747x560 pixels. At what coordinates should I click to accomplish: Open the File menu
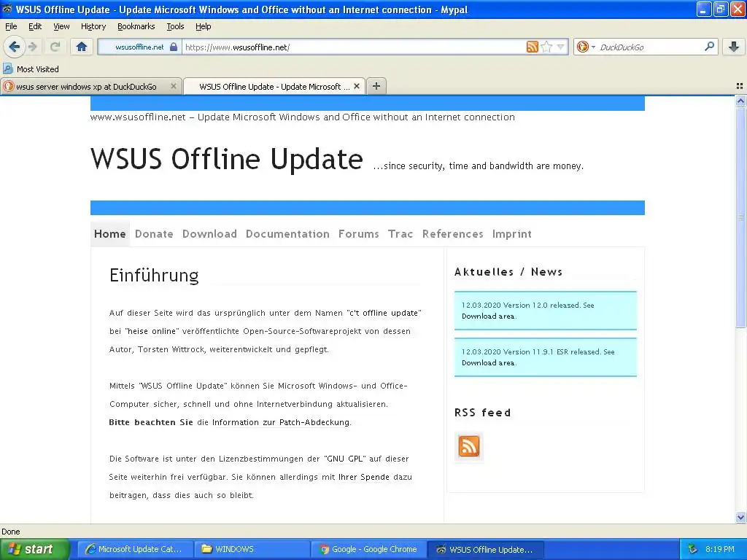(x=11, y=26)
